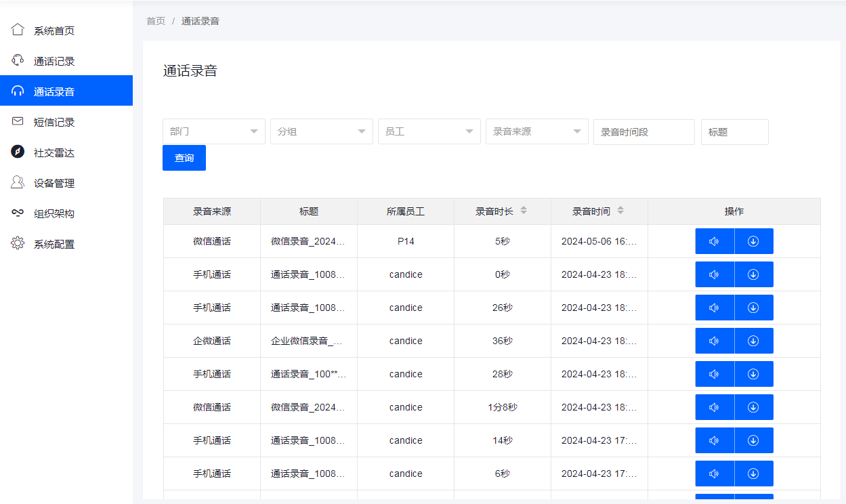Click the 系统配置 gear icon
The width and height of the screenshot is (846, 504).
[18, 244]
